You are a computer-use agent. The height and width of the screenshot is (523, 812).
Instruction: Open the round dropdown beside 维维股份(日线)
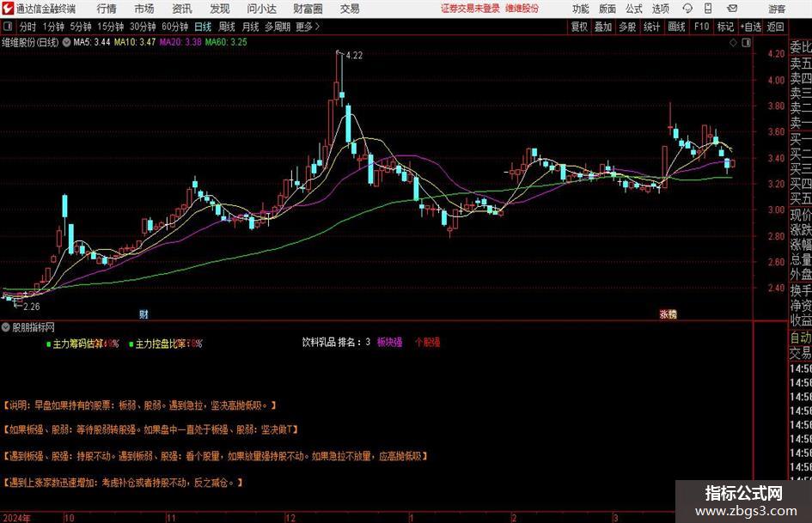(x=66, y=42)
